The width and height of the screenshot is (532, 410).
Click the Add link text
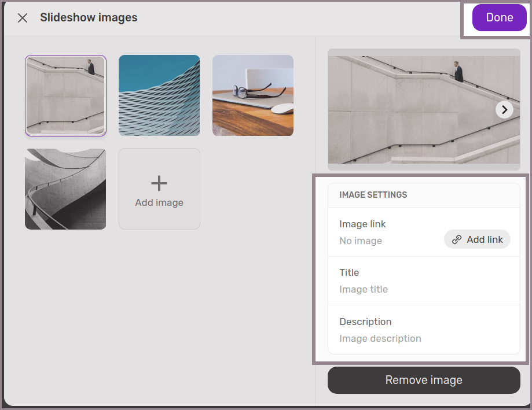tap(485, 239)
